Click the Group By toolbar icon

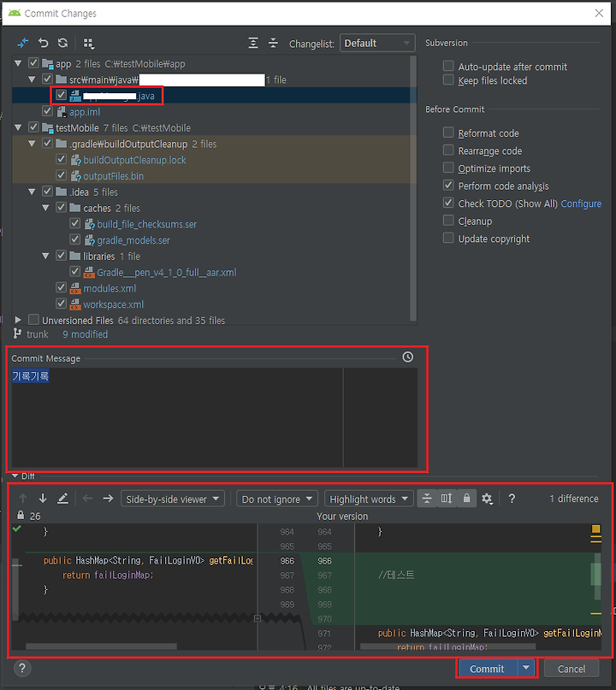pos(88,43)
